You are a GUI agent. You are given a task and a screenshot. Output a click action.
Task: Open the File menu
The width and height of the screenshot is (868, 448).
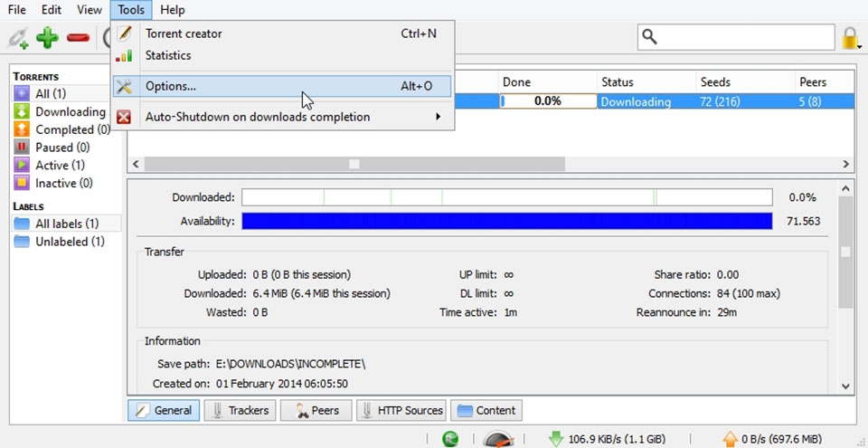coord(16,9)
